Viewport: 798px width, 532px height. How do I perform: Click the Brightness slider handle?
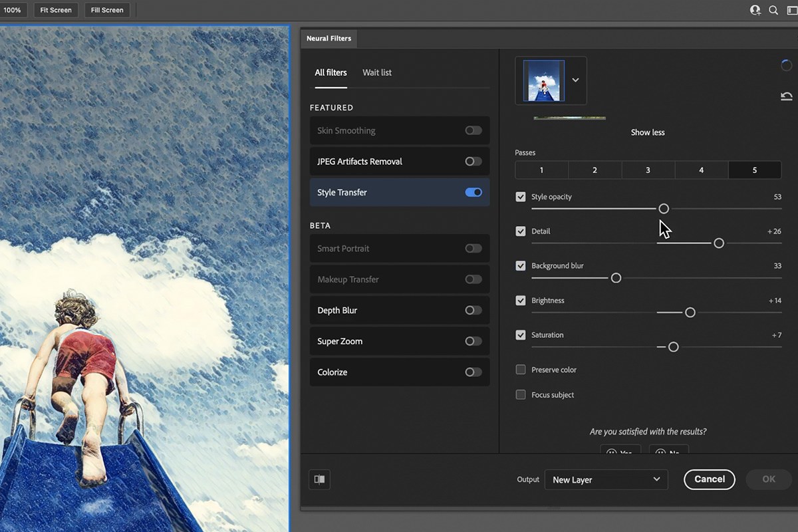(x=690, y=313)
